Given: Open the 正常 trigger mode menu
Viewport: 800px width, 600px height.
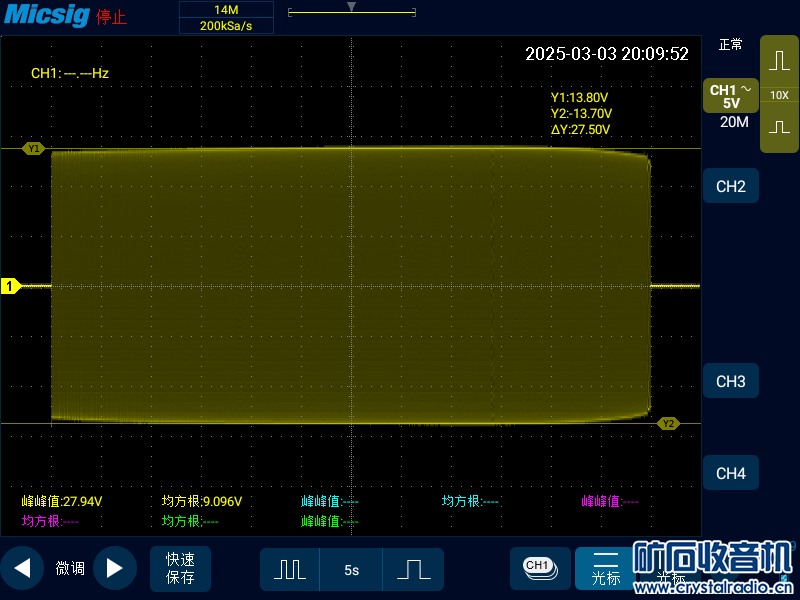Looking at the screenshot, I should point(730,45).
